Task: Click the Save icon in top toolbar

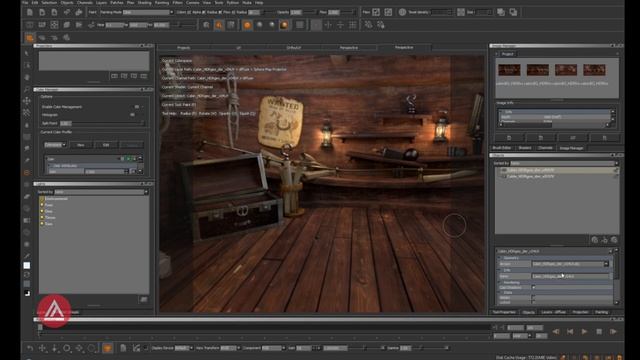Action: click(54, 13)
